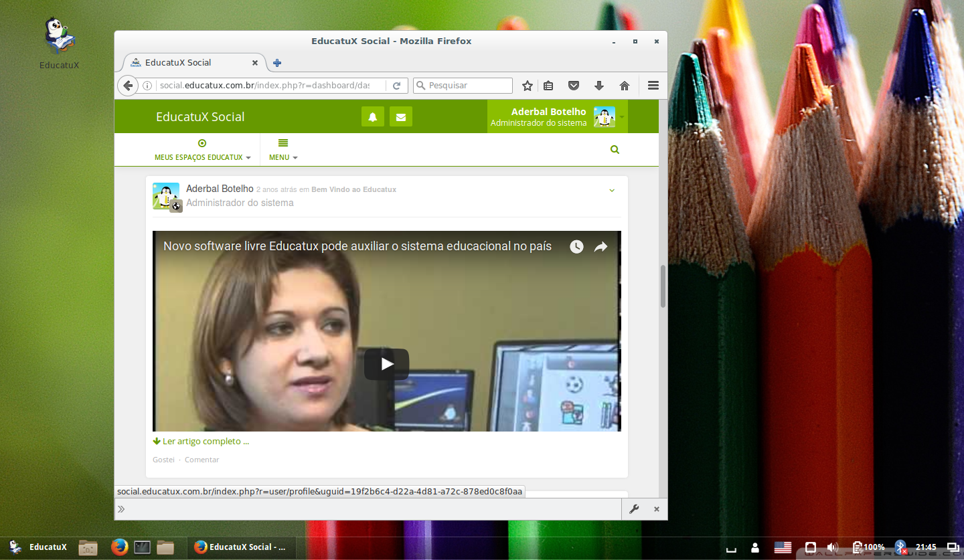Open a new tab with plus
Viewport: 964px width, 560px height.
point(277,63)
